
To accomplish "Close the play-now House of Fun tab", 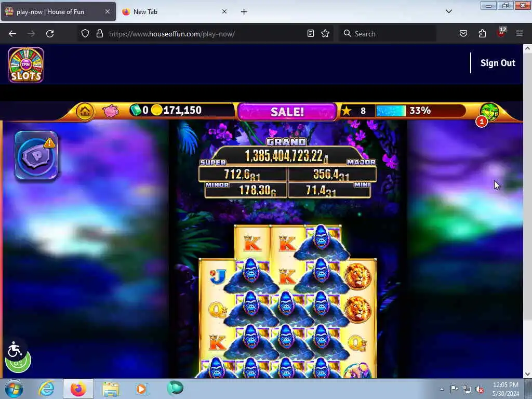I will pyautogui.click(x=107, y=11).
